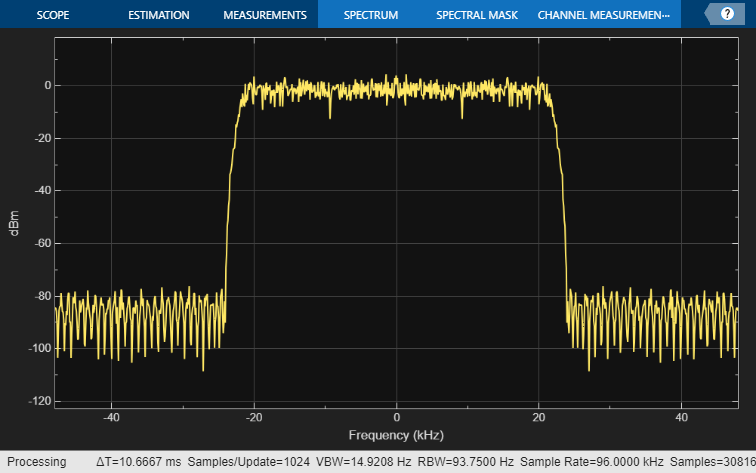The width and height of the screenshot is (756, 473).
Task: Click the Spectrum tab
Action: (x=370, y=16)
